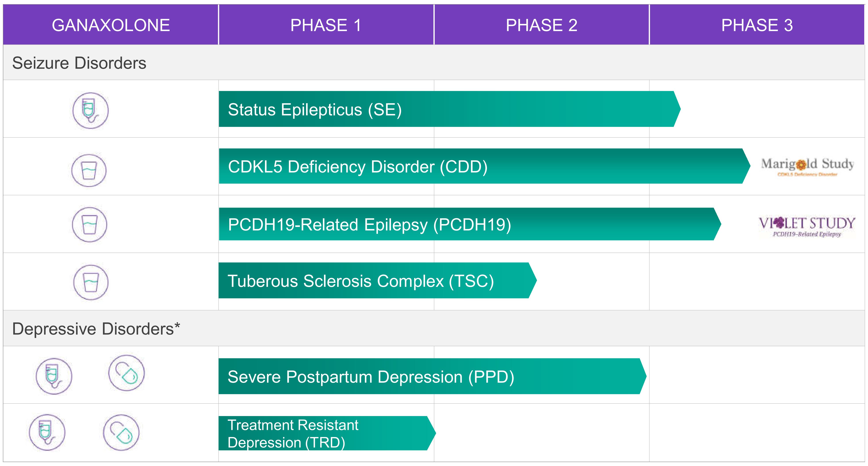Click the oral liquid cup icon for CDD

[89, 170]
